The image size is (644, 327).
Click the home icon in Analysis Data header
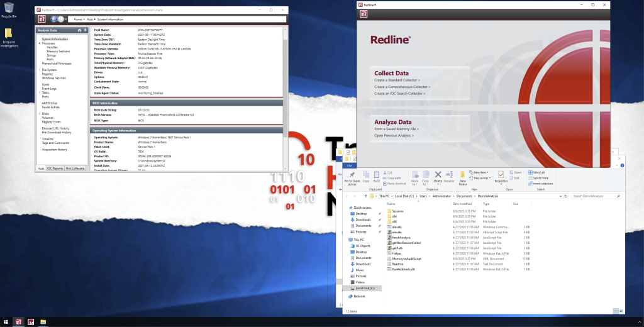click(80, 30)
